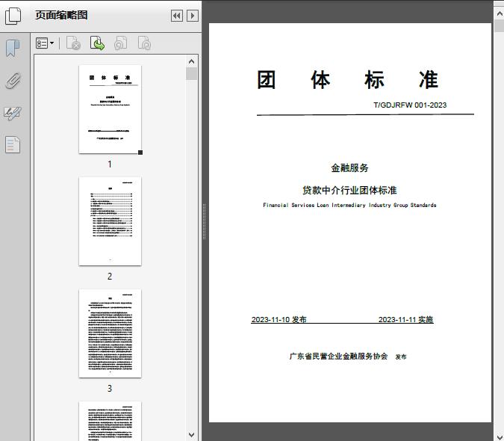Click the document scroll up arrow
This screenshot has height=441, width=504.
[500, 13]
